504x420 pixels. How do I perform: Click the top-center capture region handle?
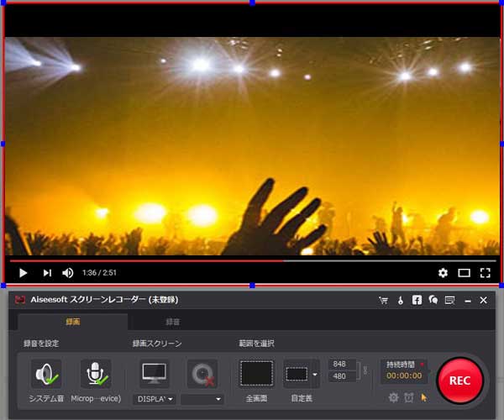252,3
